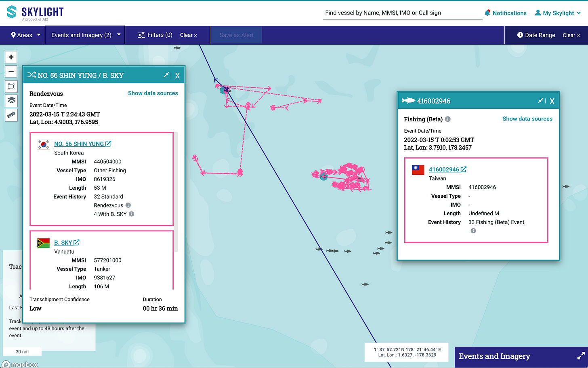Show data sources in Fishing panel
The image size is (588, 368).
coord(527,118)
